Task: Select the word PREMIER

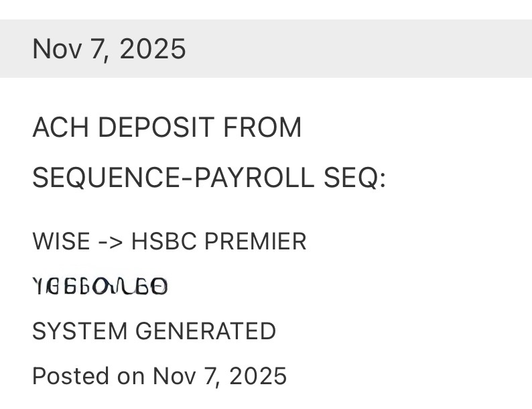Action: coord(255,241)
